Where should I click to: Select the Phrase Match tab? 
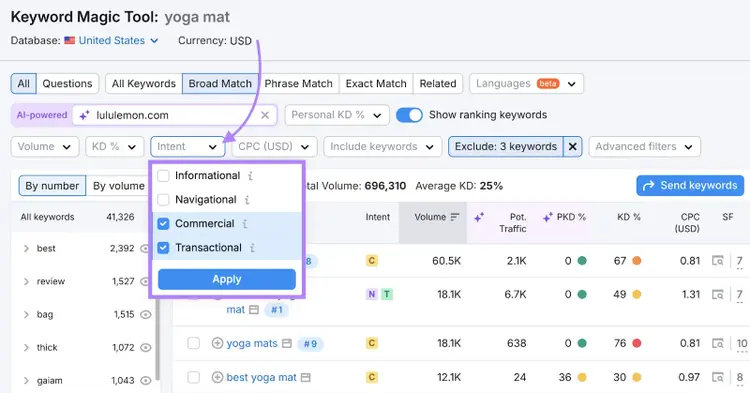click(298, 84)
